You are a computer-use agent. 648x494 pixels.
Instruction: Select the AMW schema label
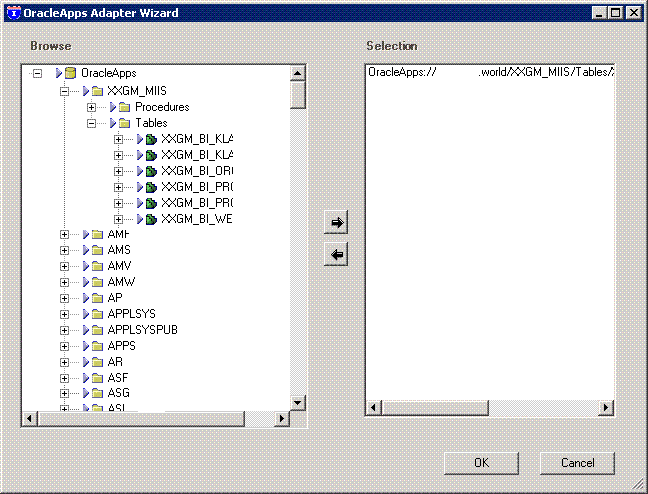click(121, 282)
